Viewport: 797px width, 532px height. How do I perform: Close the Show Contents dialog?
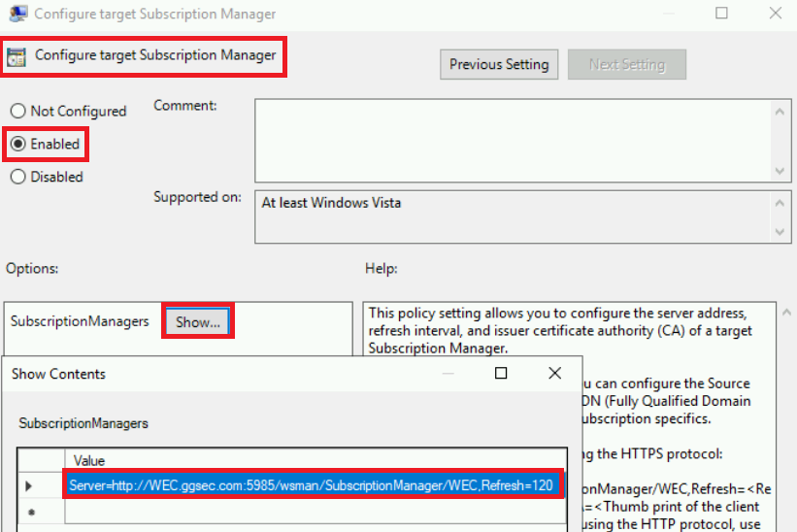click(x=555, y=373)
